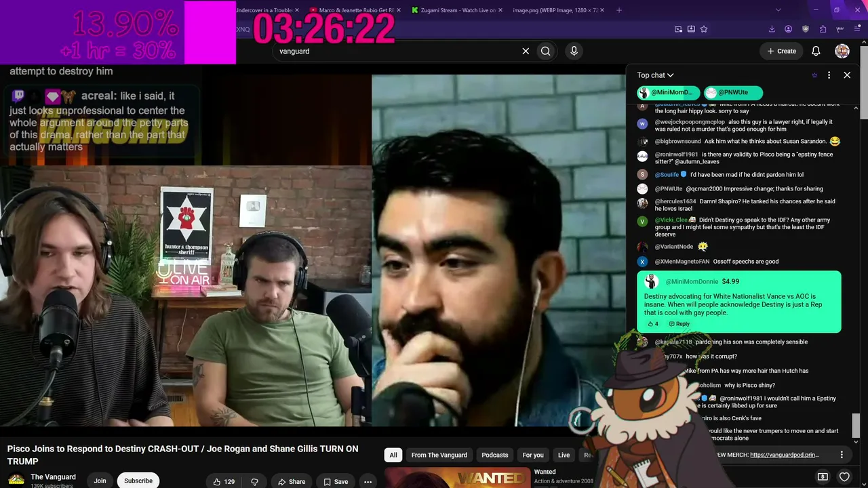Click @weejockpoopongmcplop chat username

coord(690,122)
